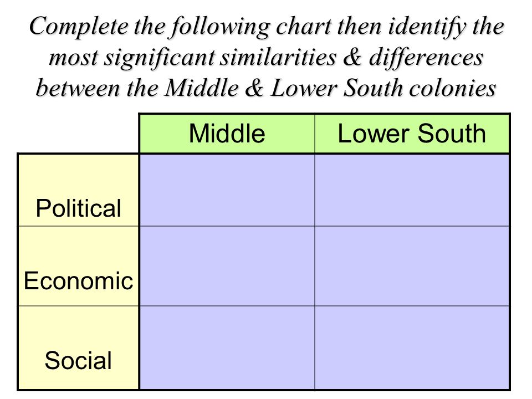Image resolution: width=532 pixels, height=399 pixels.
Task: Click the title line 'between the Middle & Lower South colonies'
Action: point(266,88)
